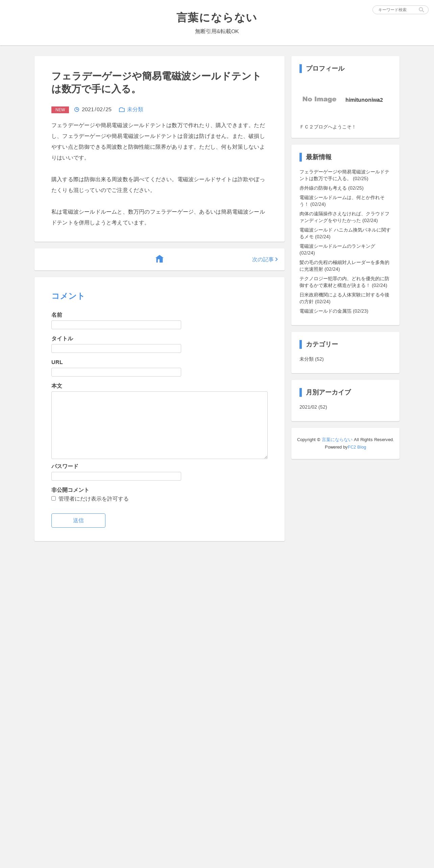Open 電磁波シールドルームは、何とか作れそう！ post
Viewport: 434px width, 868px height.
342,201
